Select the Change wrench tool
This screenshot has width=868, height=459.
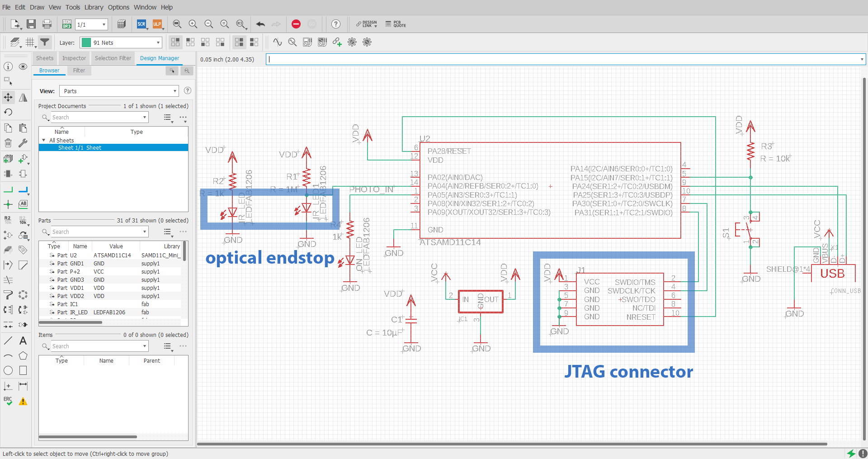tap(23, 143)
